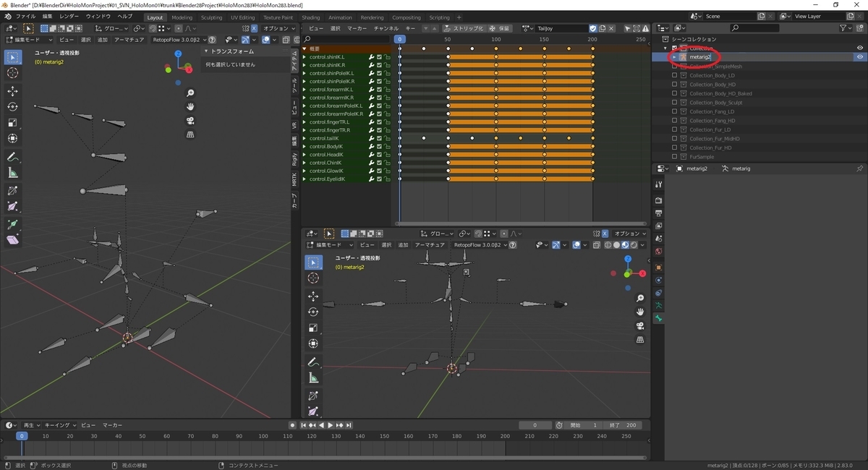The image size is (868, 470).
Task: Click the TailJoy action name field
Action: [x=557, y=28]
